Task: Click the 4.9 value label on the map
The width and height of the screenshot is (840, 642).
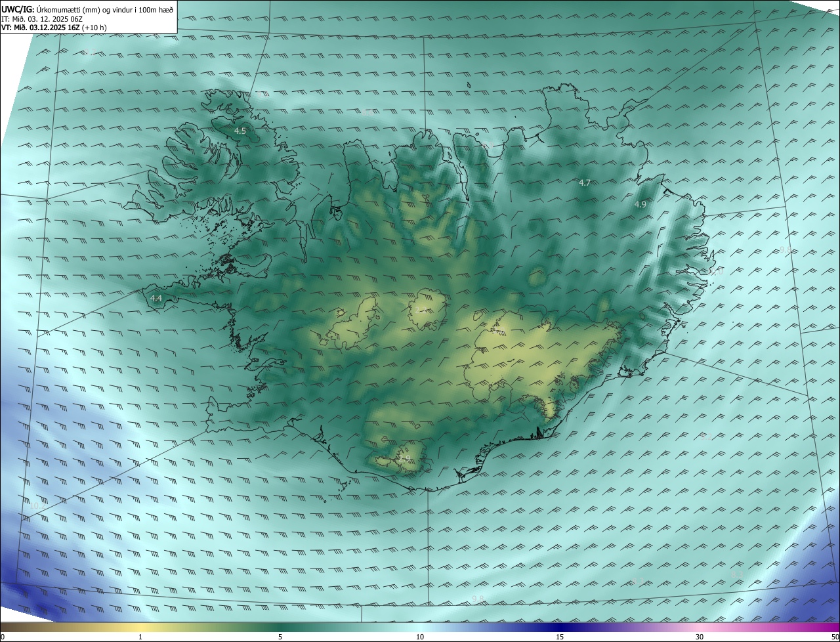Action: coord(640,204)
